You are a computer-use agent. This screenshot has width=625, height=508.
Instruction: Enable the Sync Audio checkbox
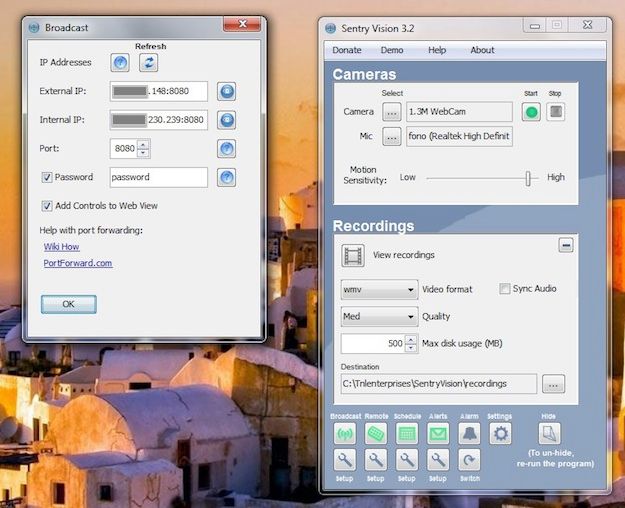point(505,289)
